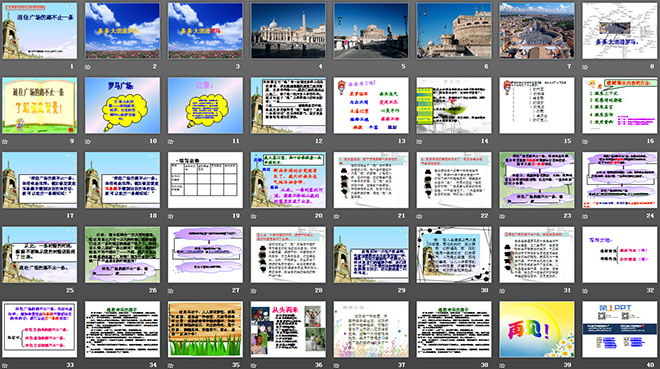Image resolution: width=660 pixels, height=369 pixels.
Task: Select slide 13 with colorful vocabulary words
Action: coord(371,105)
